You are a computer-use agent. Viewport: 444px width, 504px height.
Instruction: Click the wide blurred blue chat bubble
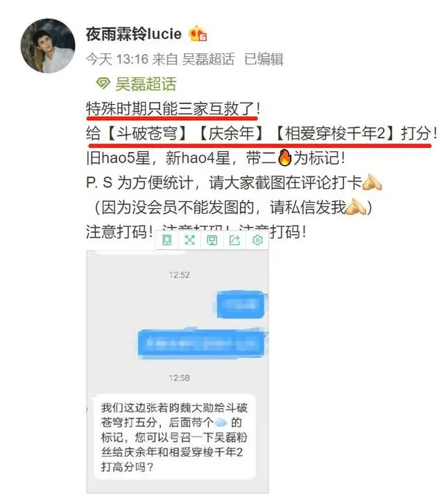coord(202,343)
